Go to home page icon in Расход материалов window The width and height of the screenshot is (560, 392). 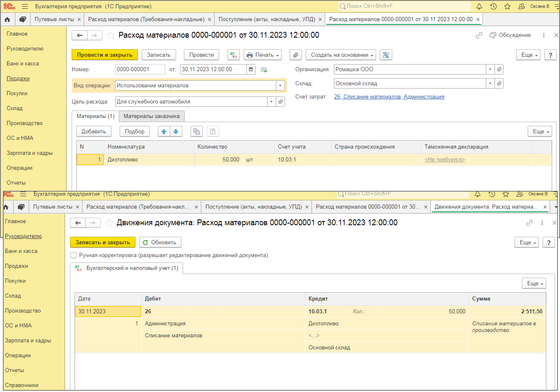tap(7, 19)
